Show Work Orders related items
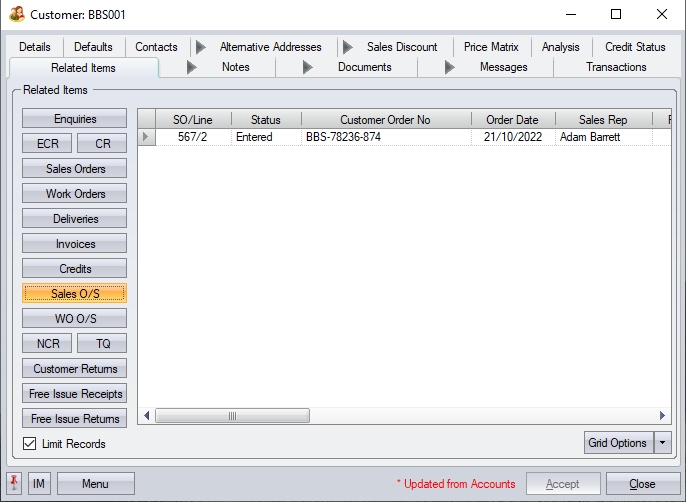 (75, 194)
